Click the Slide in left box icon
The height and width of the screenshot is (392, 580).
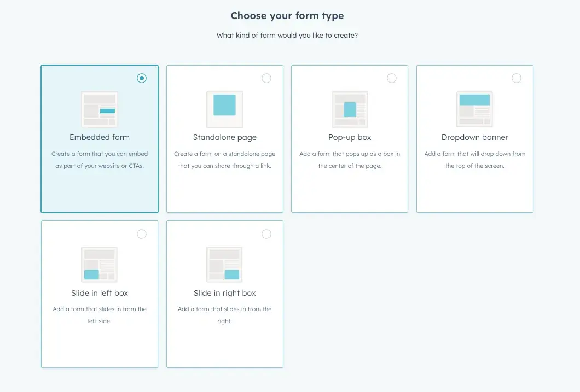pos(100,265)
